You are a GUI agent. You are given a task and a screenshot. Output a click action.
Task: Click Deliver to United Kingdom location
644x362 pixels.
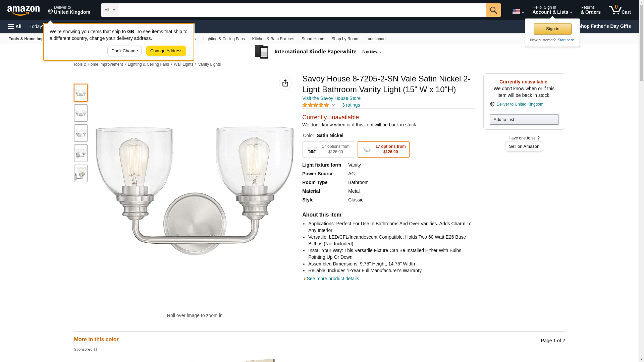[x=69, y=10]
